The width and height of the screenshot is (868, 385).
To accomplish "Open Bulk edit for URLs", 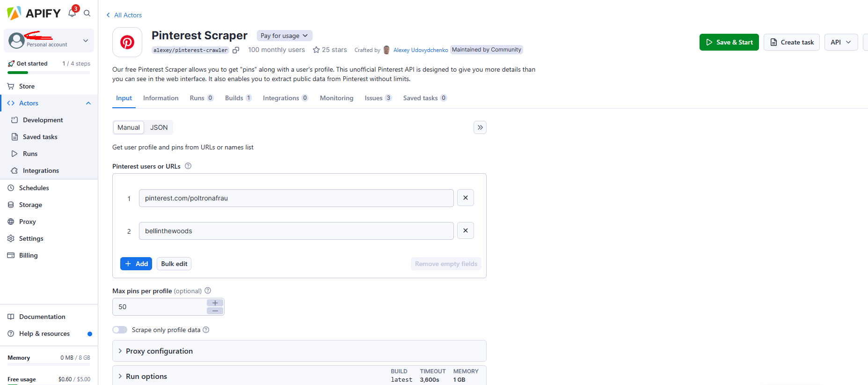I will coord(174,264).
